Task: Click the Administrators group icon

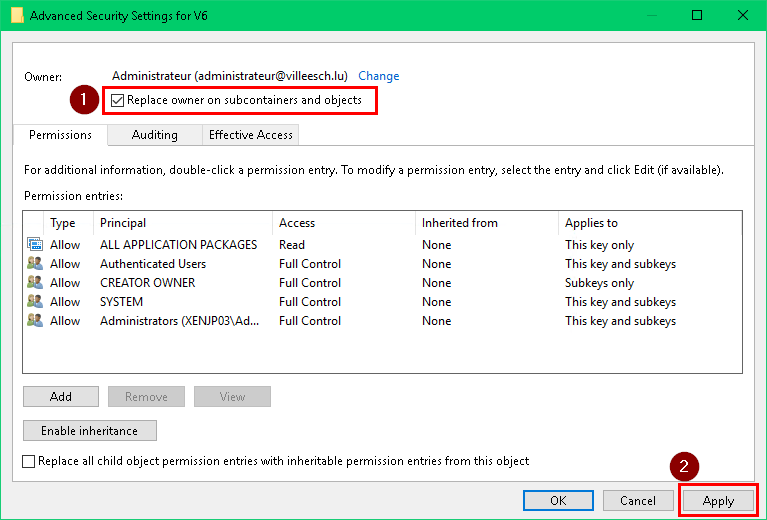Action: tap(35, 321)
